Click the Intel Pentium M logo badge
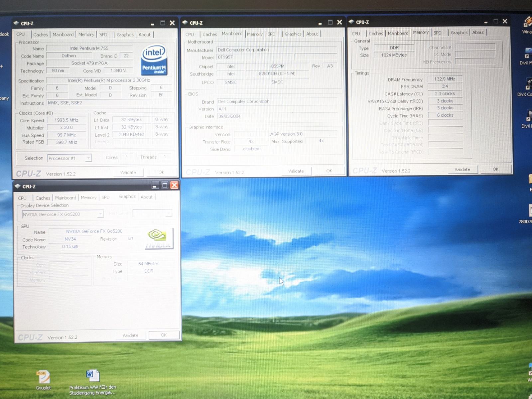The width and height of the screenshot is (532, 399). [x=154, y=60]
